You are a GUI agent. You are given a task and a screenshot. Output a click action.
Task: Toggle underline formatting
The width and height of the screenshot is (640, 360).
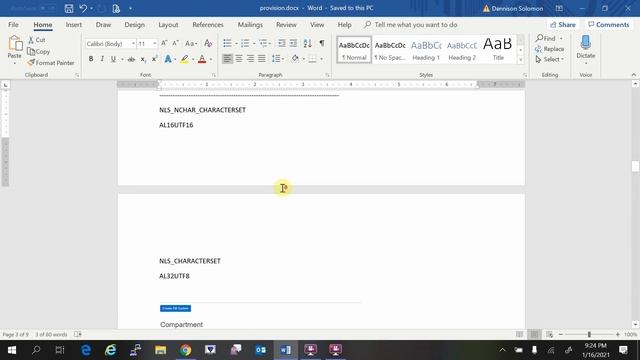[113, 59]
